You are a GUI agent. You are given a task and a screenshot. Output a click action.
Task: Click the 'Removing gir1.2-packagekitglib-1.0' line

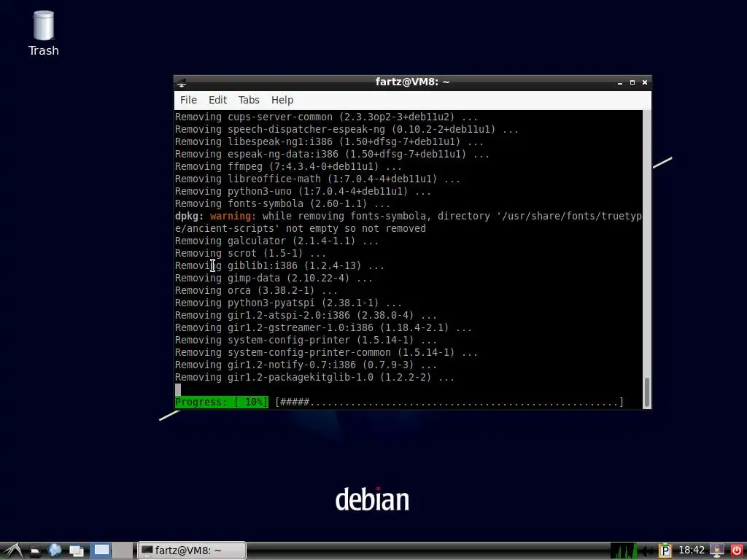314,377
